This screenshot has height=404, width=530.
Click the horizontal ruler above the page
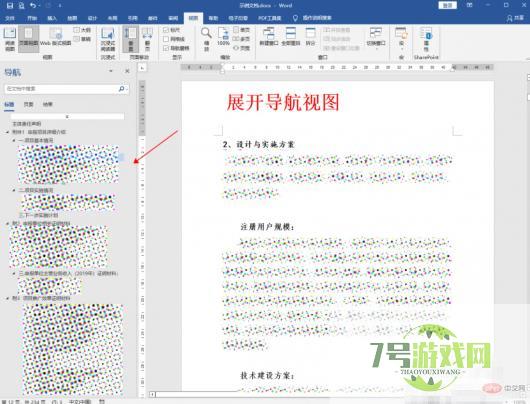point(337,68)
